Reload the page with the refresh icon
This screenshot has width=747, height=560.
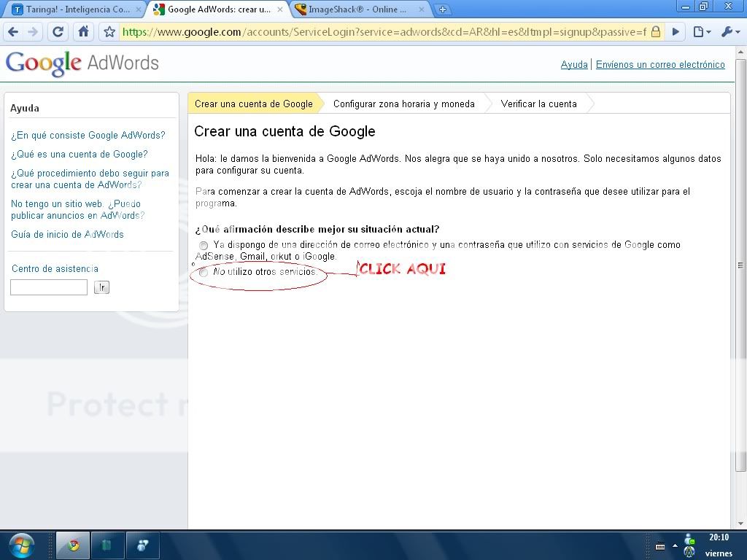(x=58, y=32)
